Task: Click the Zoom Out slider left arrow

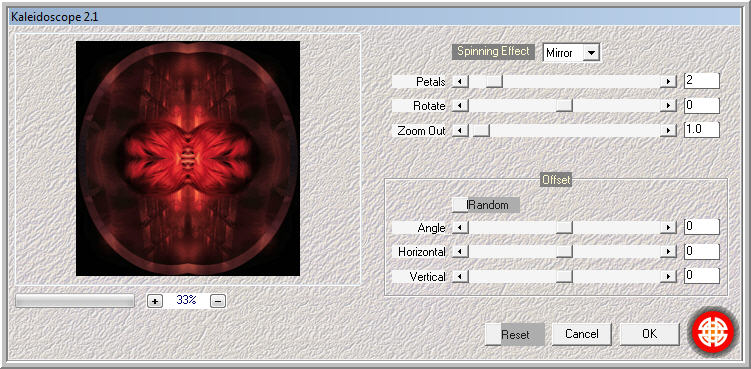Action: 460,130
